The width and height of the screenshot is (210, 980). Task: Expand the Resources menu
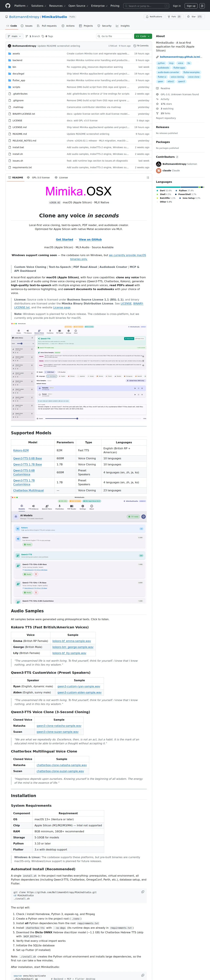(x=57, y=6)
